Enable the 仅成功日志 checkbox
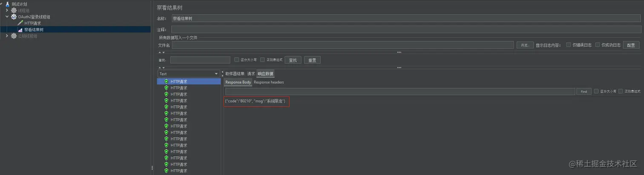This screenshot has width=644, height=175. pyautogui.click(x=598, y=45)
